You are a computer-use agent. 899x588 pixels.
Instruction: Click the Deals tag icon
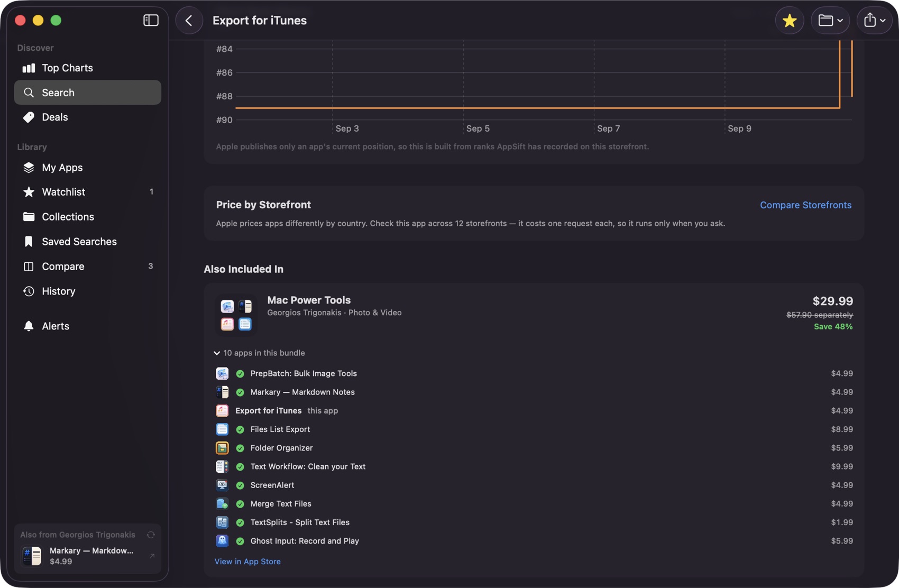click(x=29, y=117)
